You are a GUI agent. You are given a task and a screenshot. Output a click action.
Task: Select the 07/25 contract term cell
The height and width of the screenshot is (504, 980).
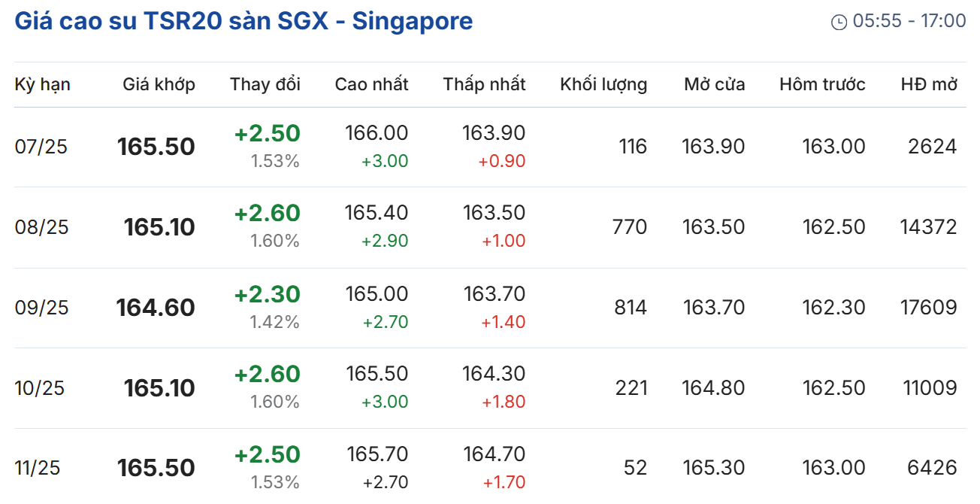pyautogui.click(x=41, y=147)
